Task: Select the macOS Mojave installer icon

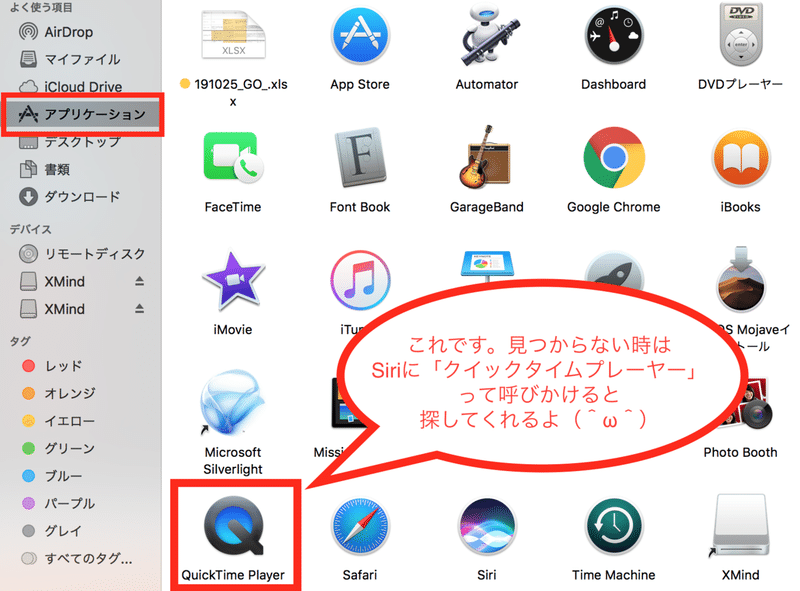Action: coord(741,278)
